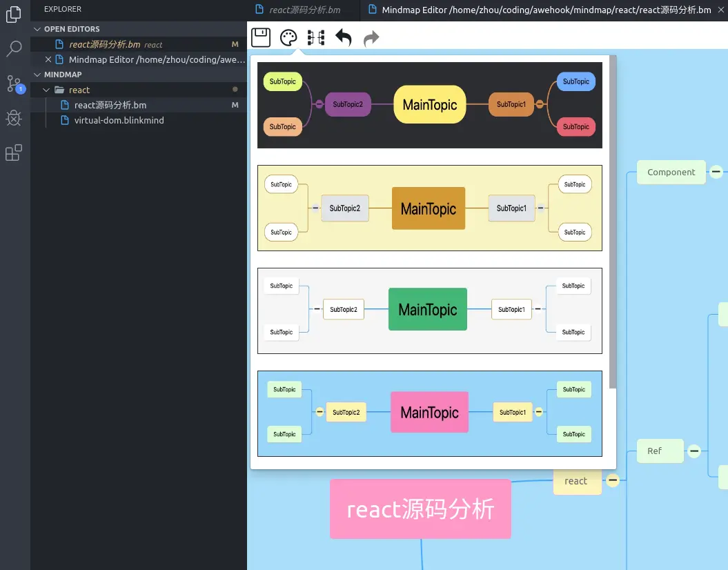The image size is (728, 570).
Task: Undo the last mindmap change
Action: pos(344,37)
